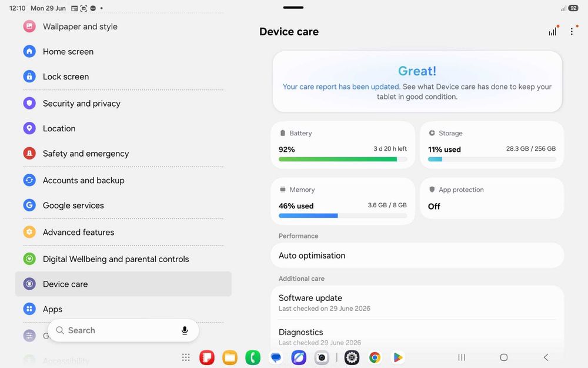The image size is (588, 368).
Task: Tap the Search settings field
Action: point(123,330)
